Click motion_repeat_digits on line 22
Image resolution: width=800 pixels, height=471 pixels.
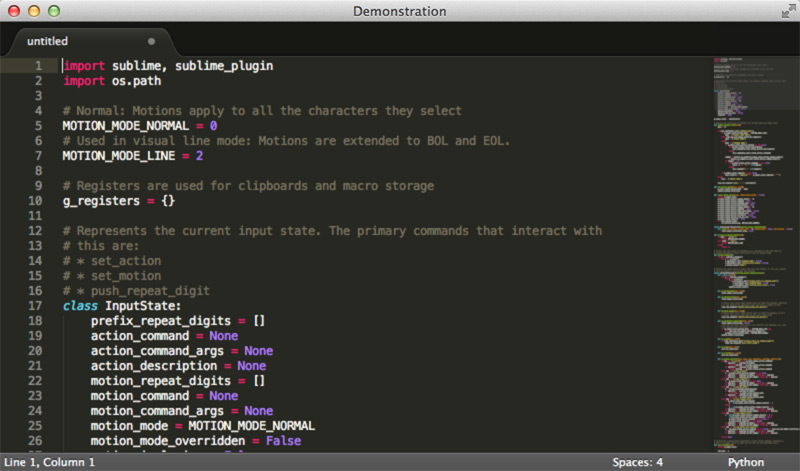pos(161,382)
